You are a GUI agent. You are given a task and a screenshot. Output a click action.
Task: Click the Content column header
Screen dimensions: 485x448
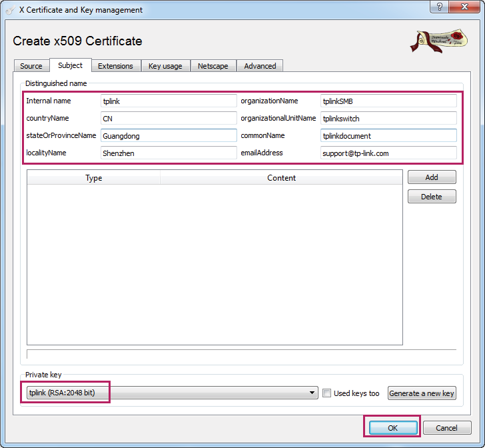pos(281,178)
